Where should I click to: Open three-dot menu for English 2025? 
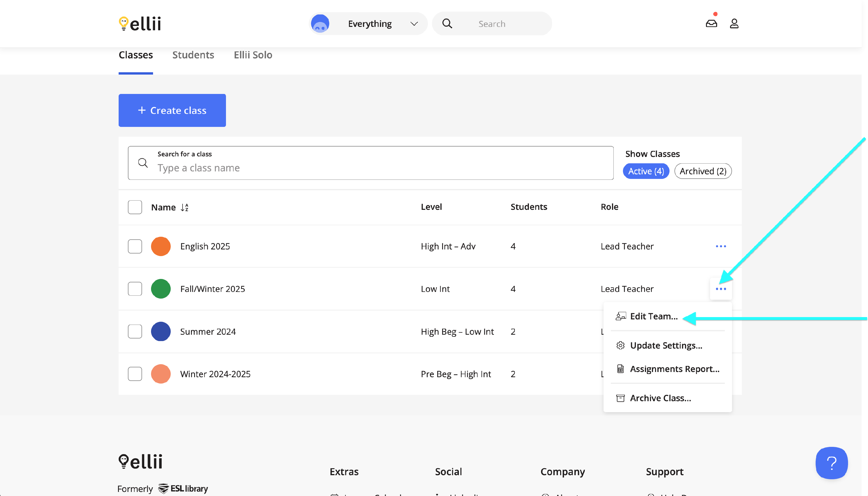(x=721, y=246)
